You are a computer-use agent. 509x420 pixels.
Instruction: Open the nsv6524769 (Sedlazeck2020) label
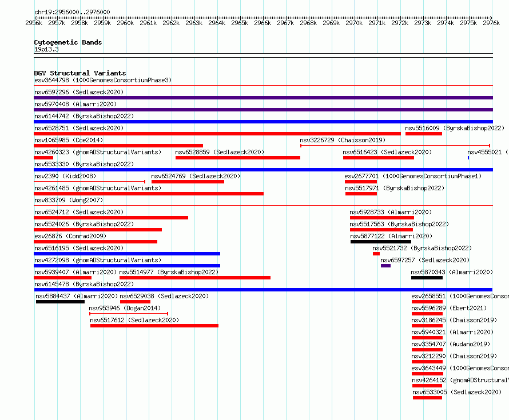click(196, 176)
